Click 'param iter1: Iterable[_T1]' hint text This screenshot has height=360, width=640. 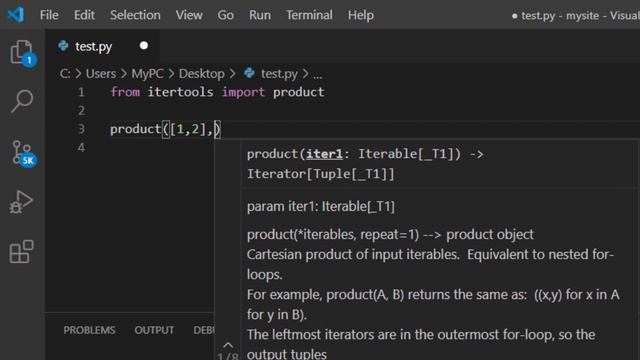pyautogui.click(x=321, y=207)
